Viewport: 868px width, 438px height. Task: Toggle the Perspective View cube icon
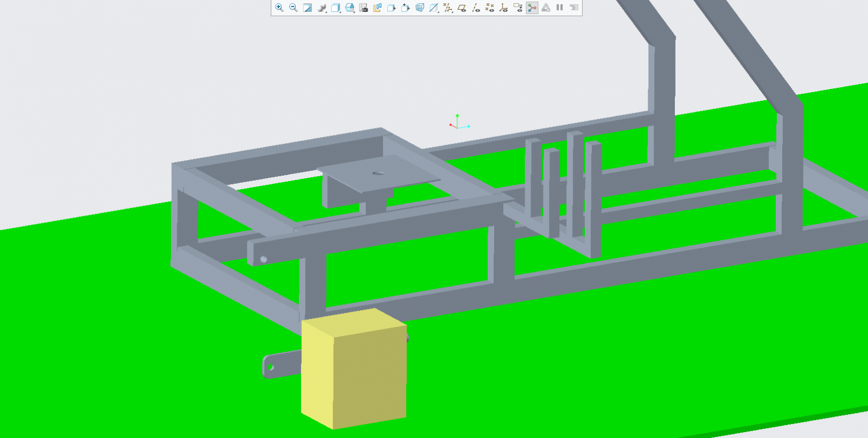(419, 8)
